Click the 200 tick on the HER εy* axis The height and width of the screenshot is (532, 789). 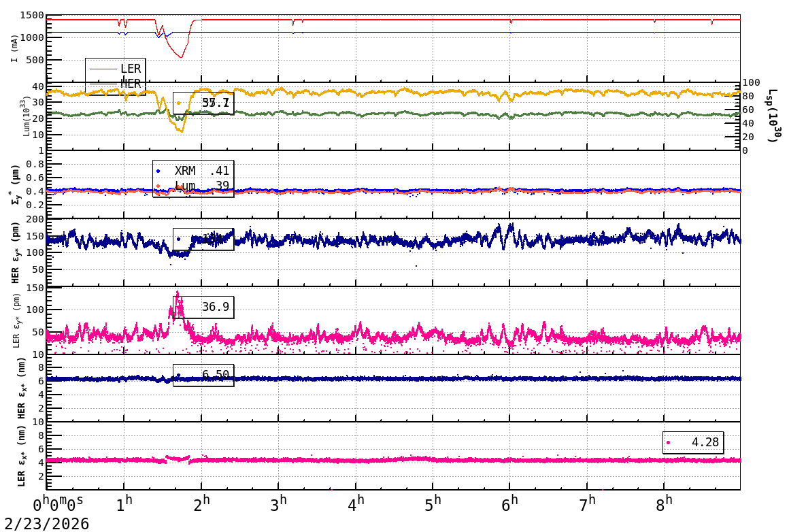pos(35,219)
